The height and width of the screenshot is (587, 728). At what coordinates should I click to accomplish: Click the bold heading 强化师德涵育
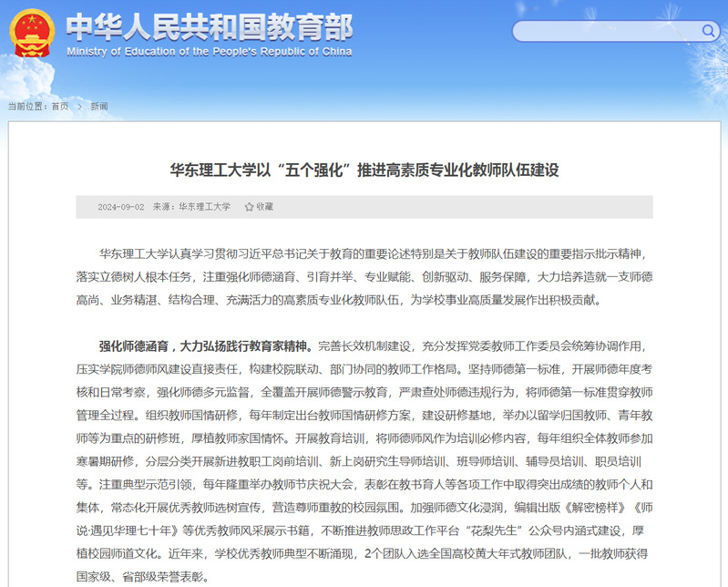pos(134,346)
